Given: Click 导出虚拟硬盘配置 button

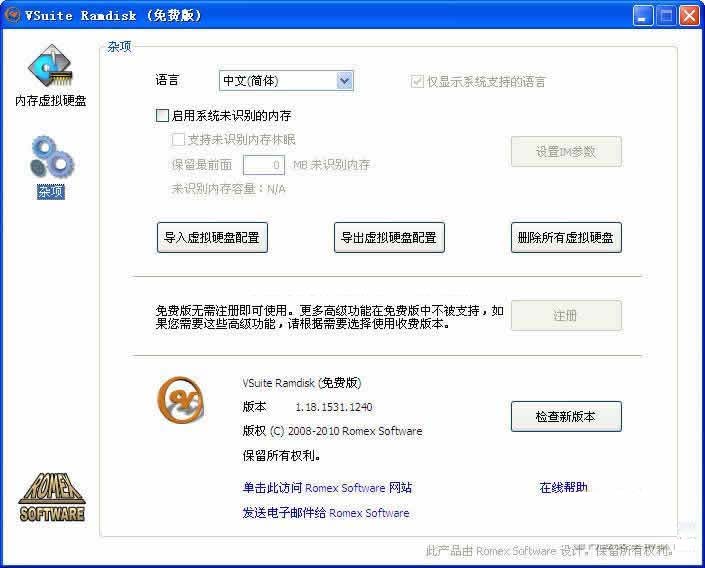Looking at the screenshot, I should [x=388, y=238].
